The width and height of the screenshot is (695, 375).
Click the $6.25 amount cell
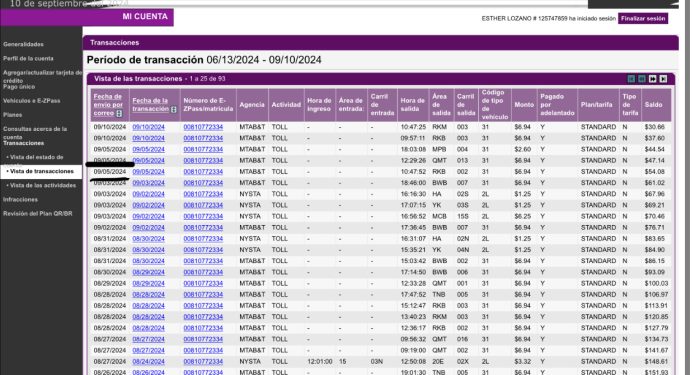point(522,216)
